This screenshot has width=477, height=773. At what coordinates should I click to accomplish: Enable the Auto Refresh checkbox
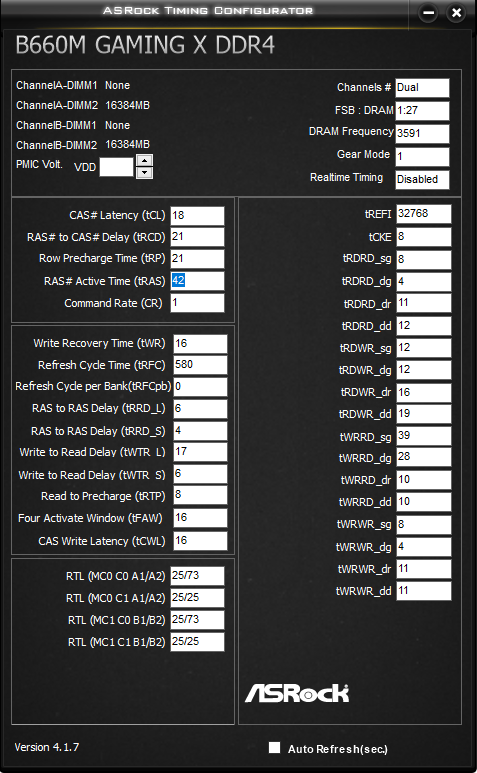(274, 747)
